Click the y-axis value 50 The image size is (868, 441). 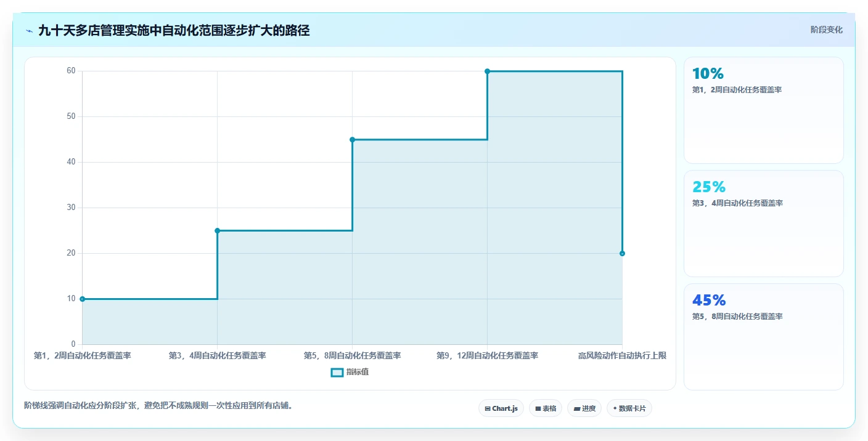71,116
